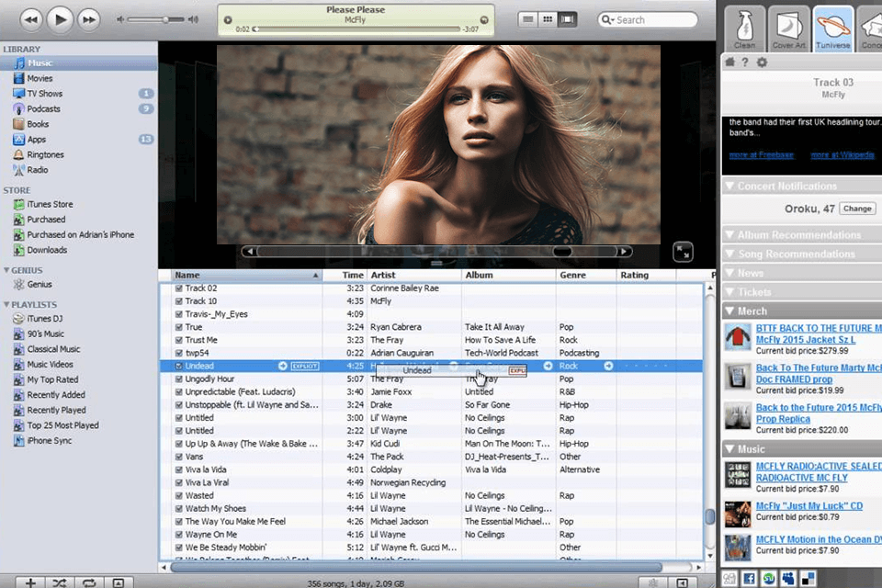Sort songs by the Artist column

tap(414, 275)
